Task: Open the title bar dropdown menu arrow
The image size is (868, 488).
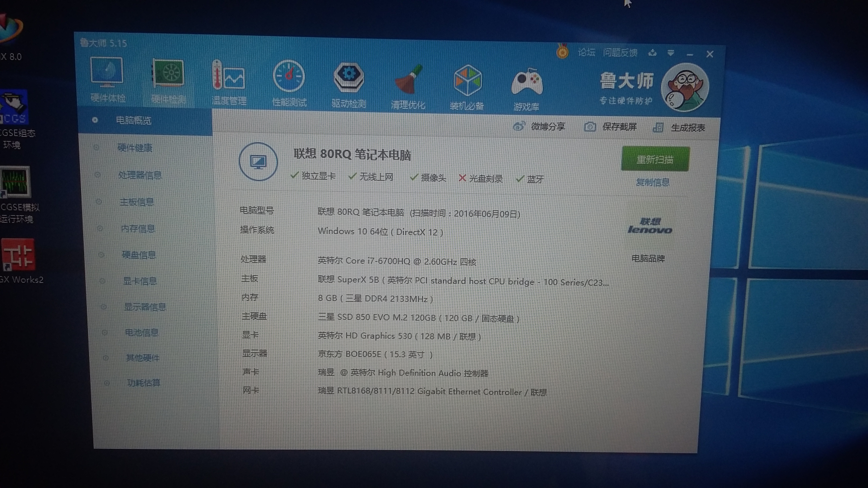Action: click(670, 53)
